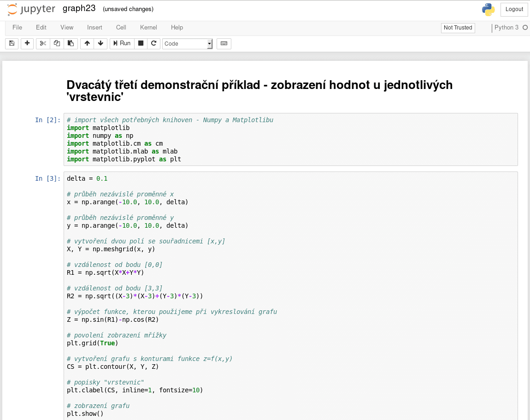Image resolution: width=530 pixels, height=420 pixels.
Task: Click the line 'import matplotlib.cm as cm'
Action: point(115,143)
